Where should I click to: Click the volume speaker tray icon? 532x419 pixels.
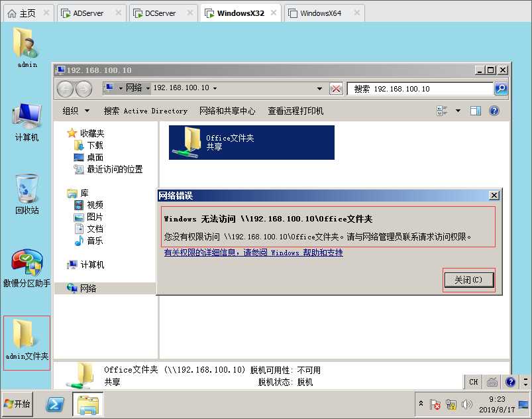[467, 404]
